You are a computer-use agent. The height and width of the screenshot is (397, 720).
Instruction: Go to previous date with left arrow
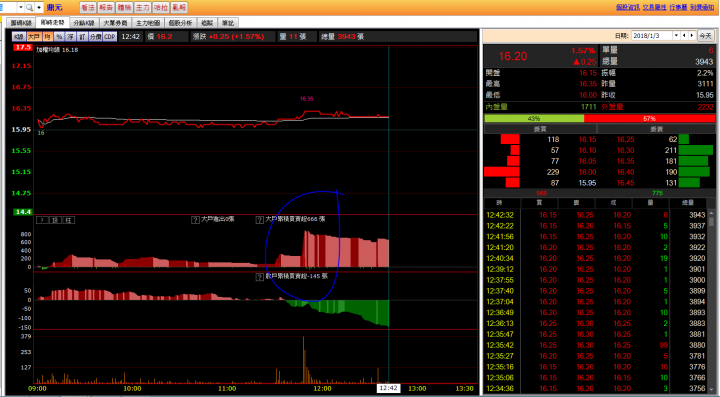click(684, 36)
